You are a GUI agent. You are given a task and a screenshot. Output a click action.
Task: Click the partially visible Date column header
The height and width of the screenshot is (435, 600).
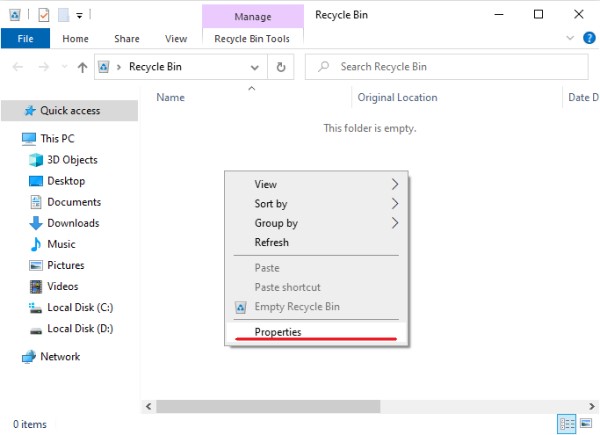(x=583, y=97)
